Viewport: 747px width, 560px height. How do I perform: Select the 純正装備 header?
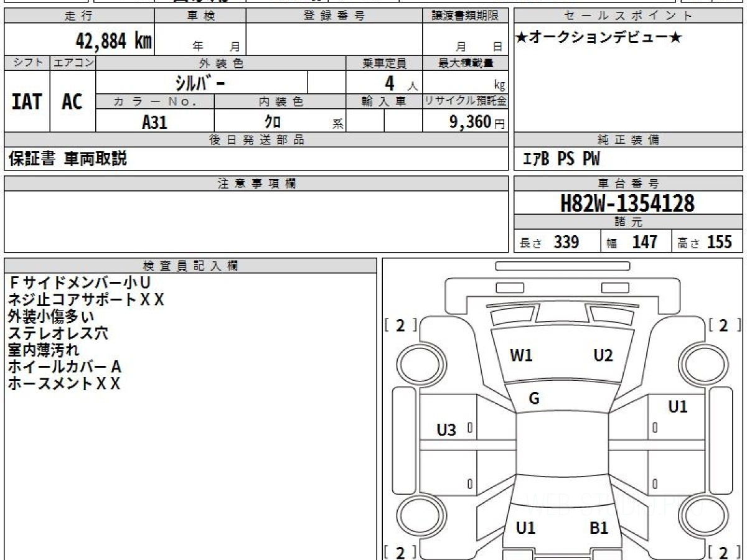(x=628, y=140)
